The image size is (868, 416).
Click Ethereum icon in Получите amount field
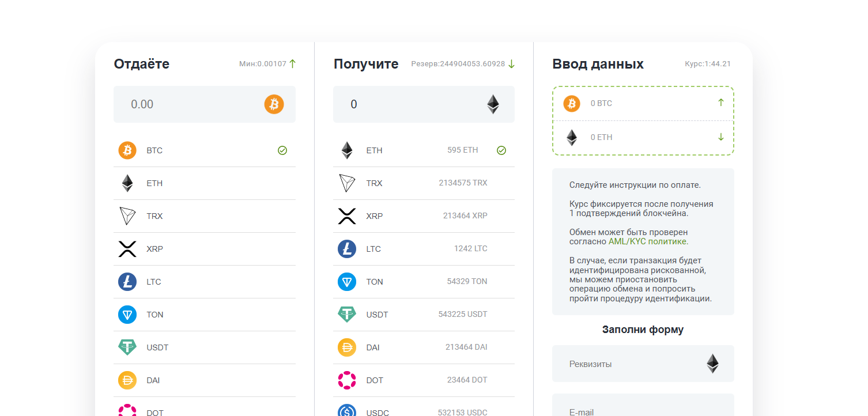(x=493, y=104)
